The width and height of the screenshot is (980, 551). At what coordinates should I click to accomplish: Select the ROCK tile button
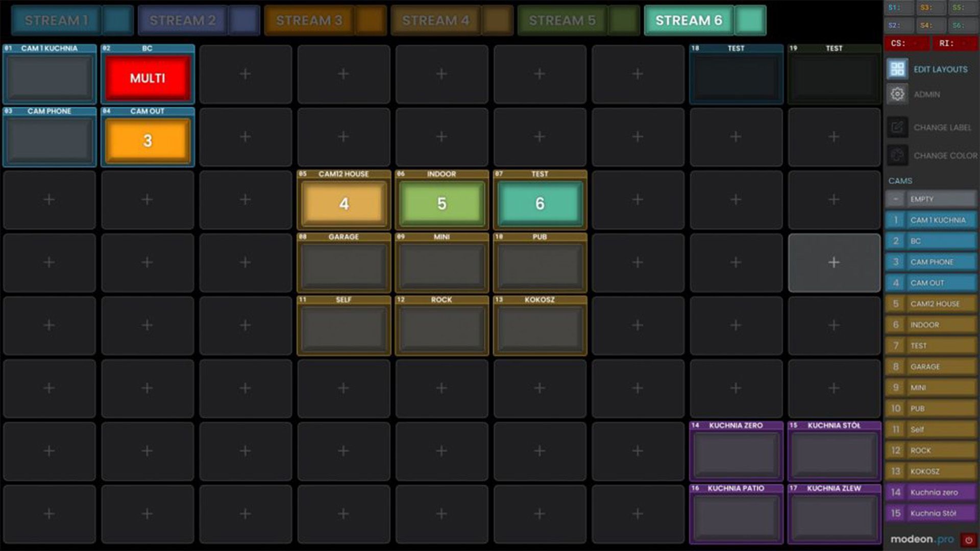coord(442,329)
